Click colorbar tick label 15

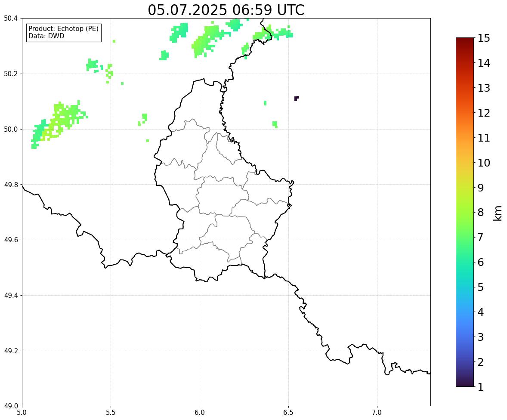[484, 38]
